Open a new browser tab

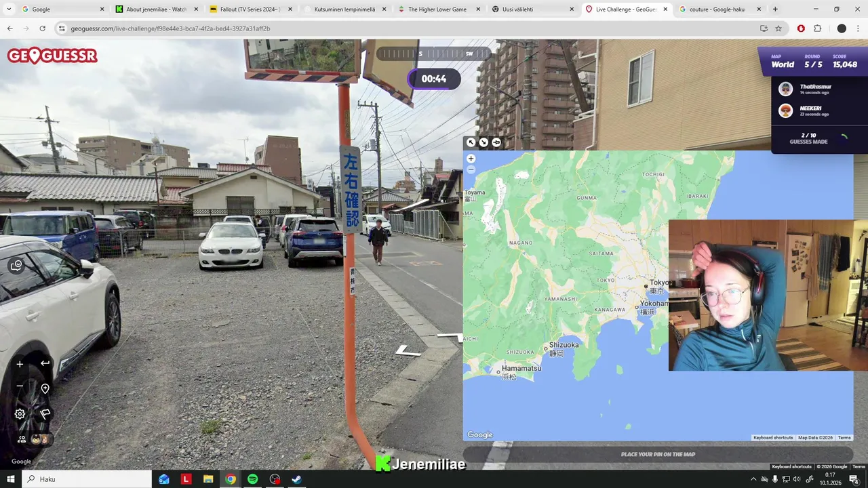[775, 9]
